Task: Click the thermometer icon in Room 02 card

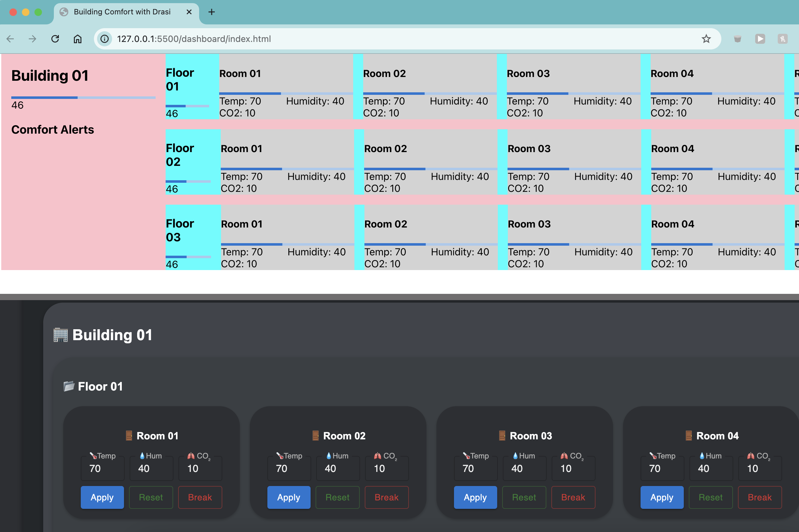Action: tap(280, 456)
